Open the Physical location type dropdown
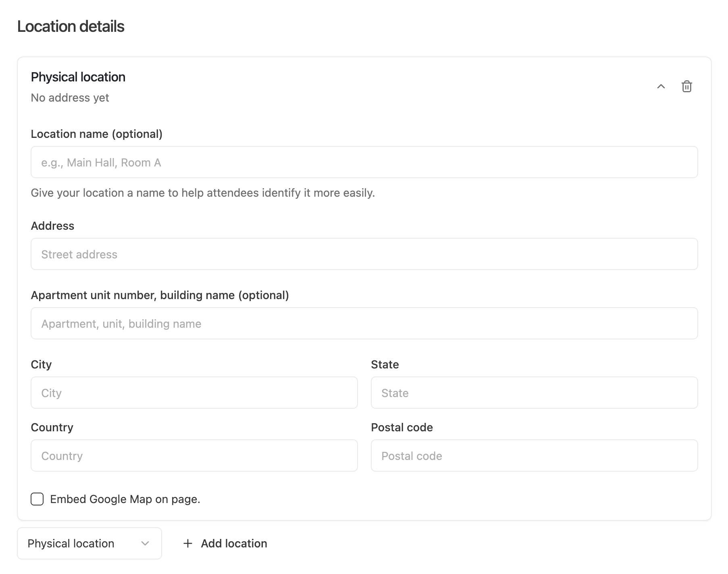Image resolution: width=728 pixels, height=574 pixels. click(89, 543)
